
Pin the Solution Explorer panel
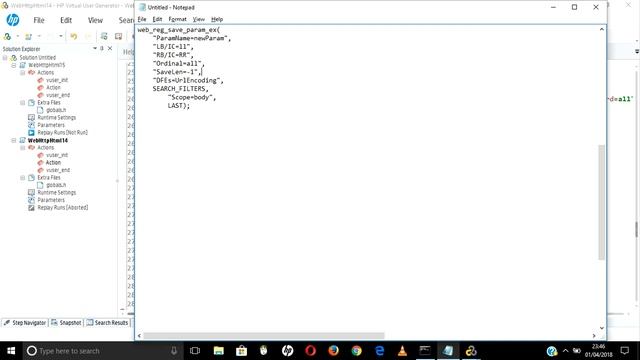click(x=102, y=48)
